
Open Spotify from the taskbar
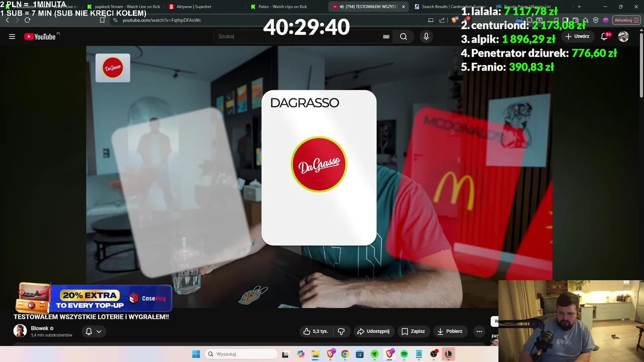pos(404,354)
